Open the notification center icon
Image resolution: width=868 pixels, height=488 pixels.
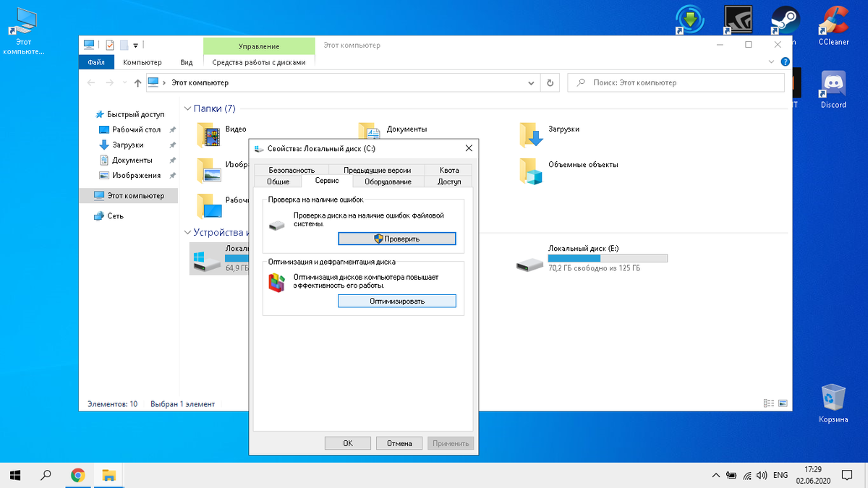coord(848,476)
